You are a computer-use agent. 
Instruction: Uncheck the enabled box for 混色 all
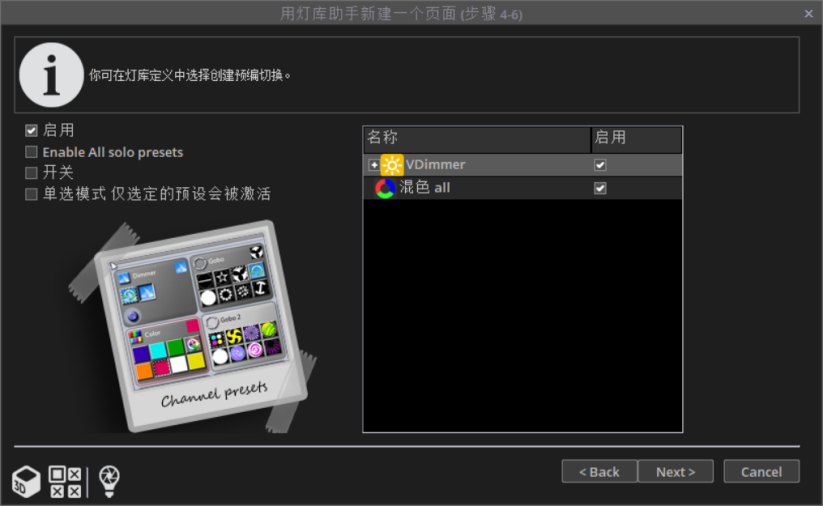[600, 188]
